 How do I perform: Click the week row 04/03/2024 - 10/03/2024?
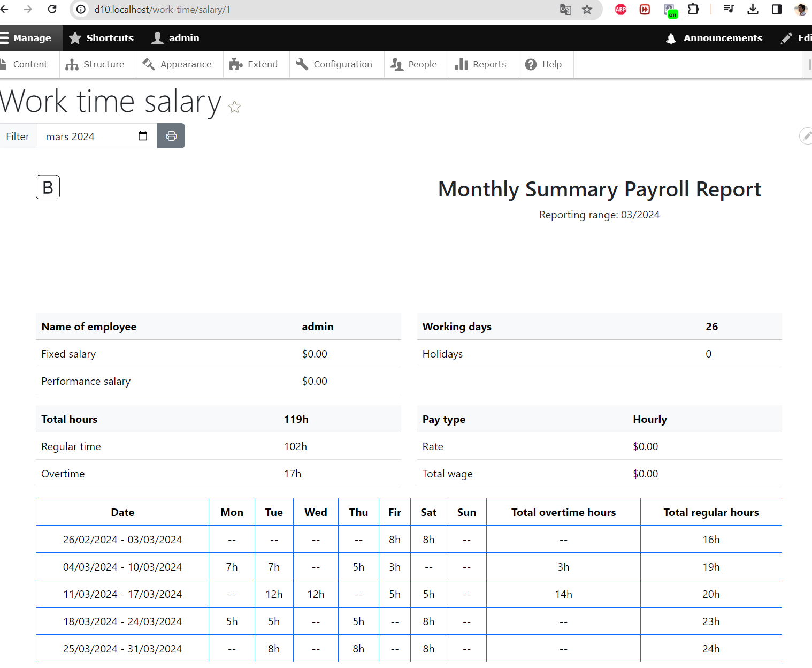(409, 567)
